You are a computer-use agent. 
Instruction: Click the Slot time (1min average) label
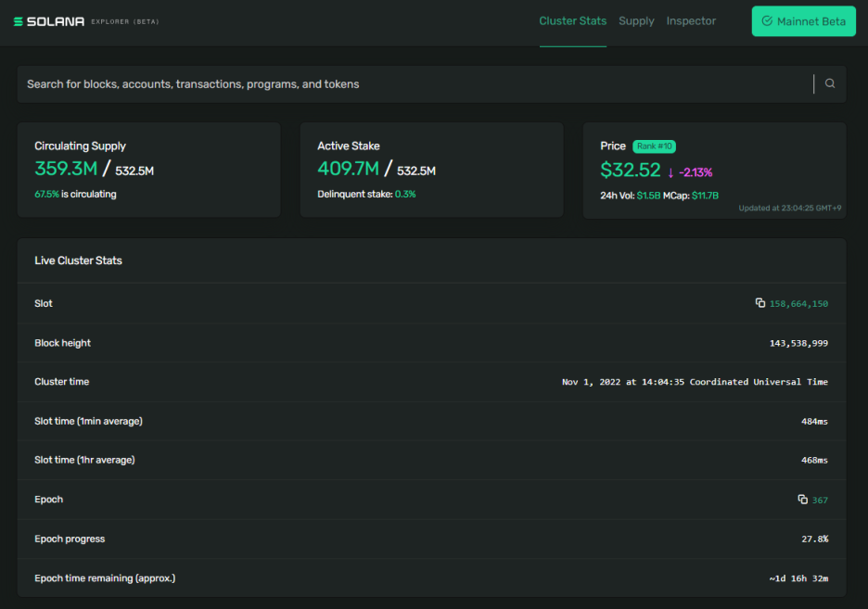click(x=89, y=422)
